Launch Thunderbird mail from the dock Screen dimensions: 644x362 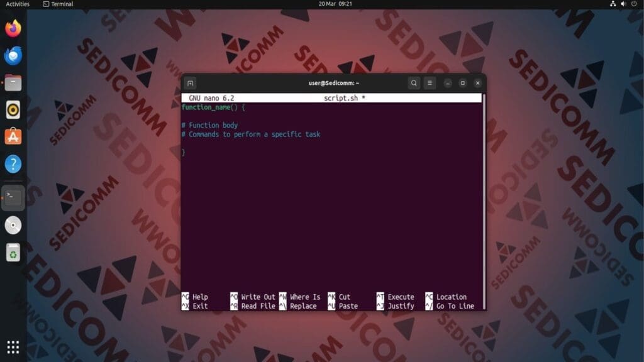tap(13, 56)
